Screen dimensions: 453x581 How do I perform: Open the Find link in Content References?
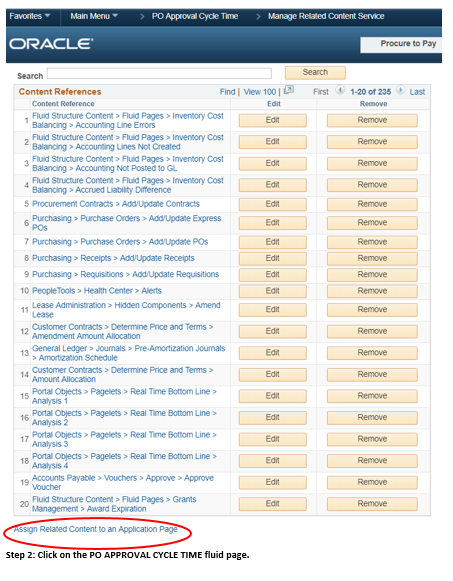click(227, 92)
